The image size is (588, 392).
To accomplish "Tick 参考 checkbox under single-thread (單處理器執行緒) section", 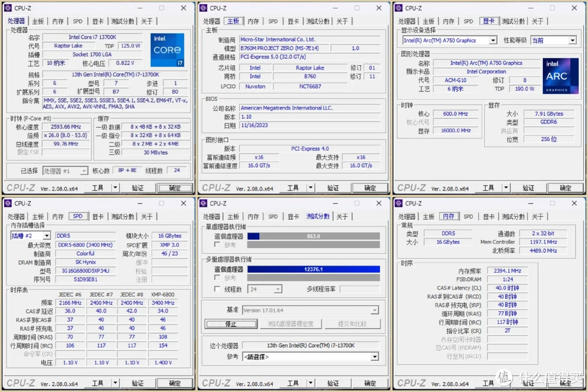I will [217, 244].
